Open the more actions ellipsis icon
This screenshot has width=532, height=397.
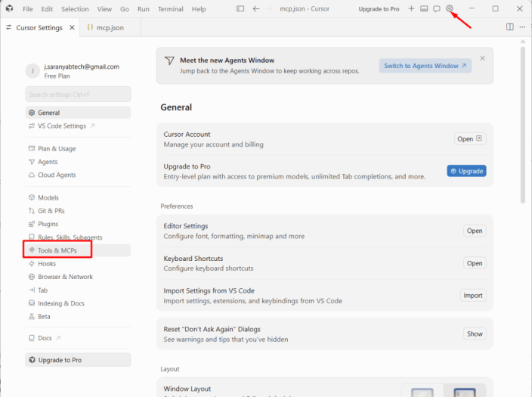pyautogui.click(x=522, y=26)
